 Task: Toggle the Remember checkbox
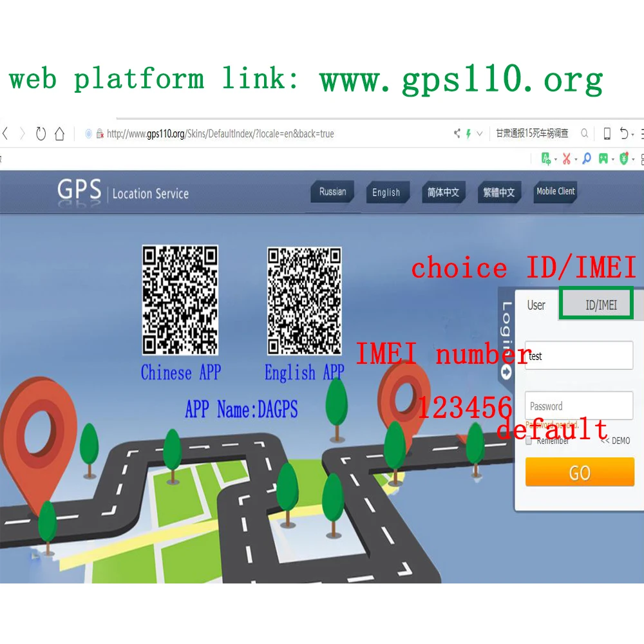point(529,441)
